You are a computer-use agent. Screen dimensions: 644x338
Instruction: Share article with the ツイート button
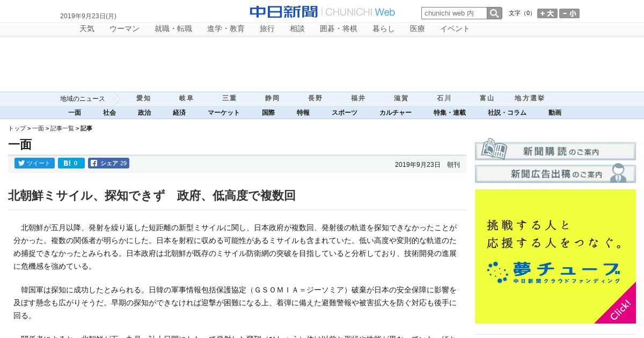click(34, 163)
